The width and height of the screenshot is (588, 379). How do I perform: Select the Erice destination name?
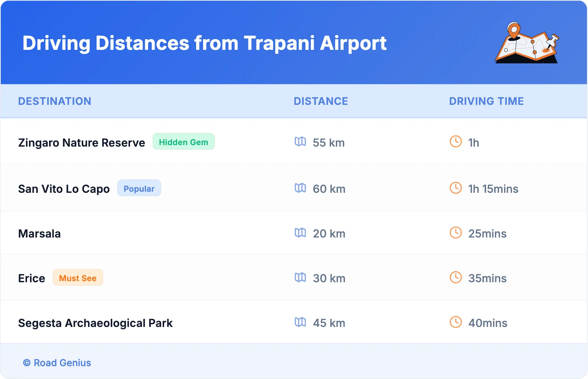pos(32,278)
